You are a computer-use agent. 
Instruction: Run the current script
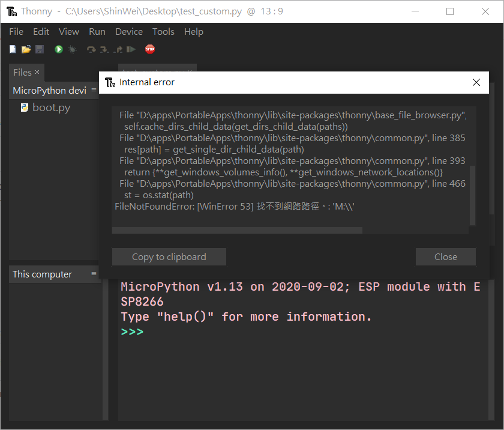click(59, 49)
